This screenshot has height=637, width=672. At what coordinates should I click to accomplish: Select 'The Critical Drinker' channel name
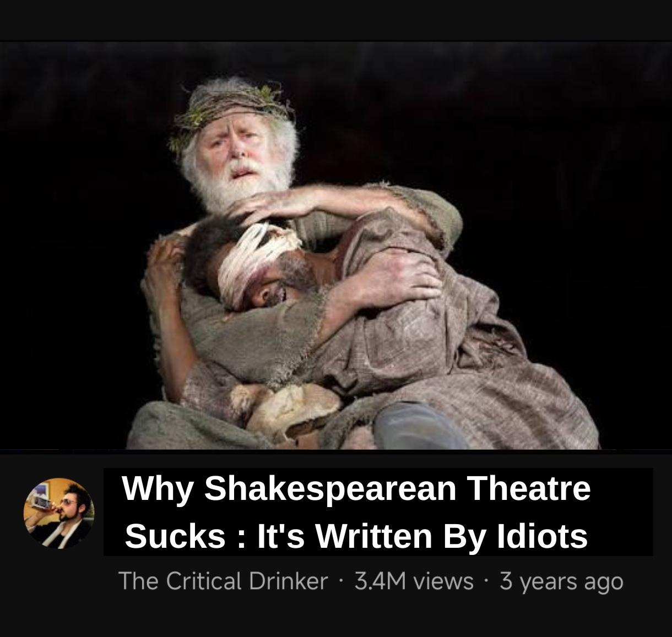click(223, 581)
